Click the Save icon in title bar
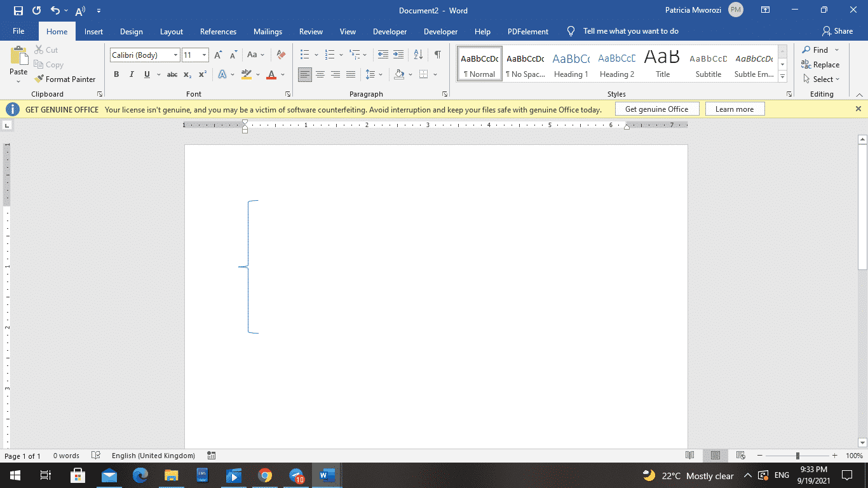The width and height of the screenshot is (868, 488). coord(18,11)
